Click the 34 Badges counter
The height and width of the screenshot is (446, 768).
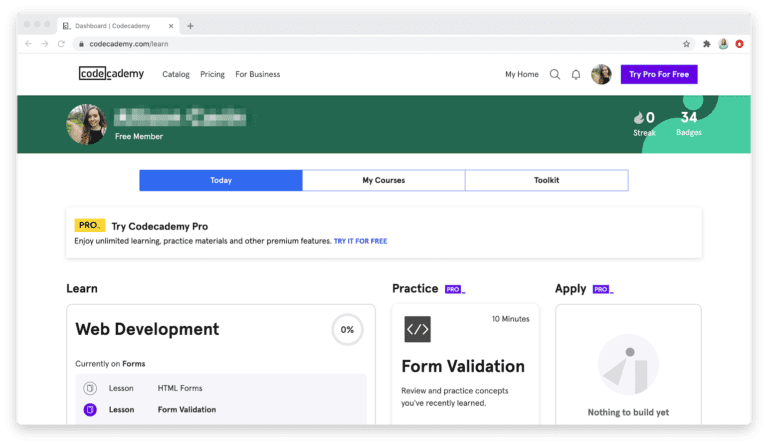[689, 123]
